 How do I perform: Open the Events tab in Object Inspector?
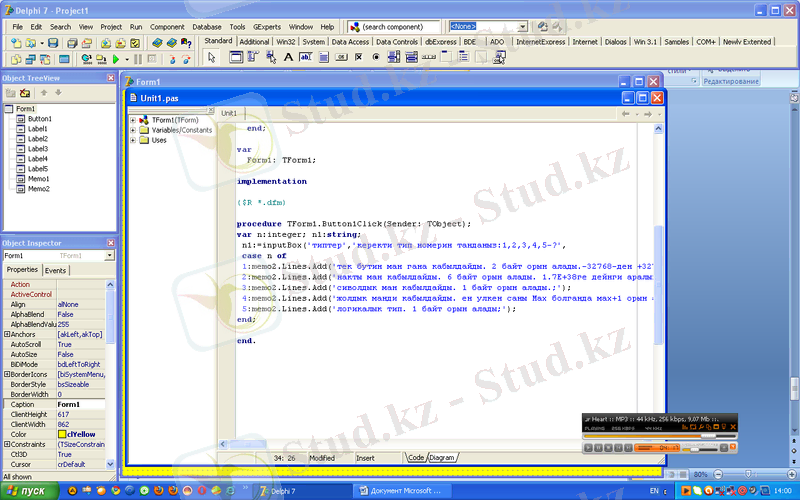(x=55, y=270)
